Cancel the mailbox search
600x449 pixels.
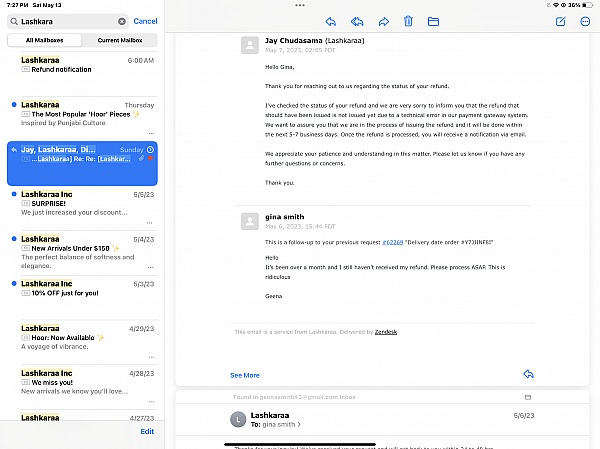[145, 21]
